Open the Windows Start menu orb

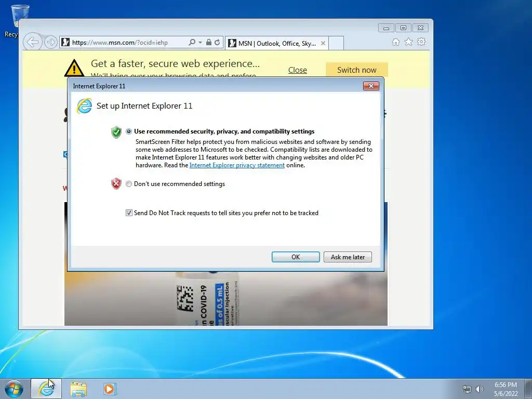pyautogui.click(x=14, y=389)
